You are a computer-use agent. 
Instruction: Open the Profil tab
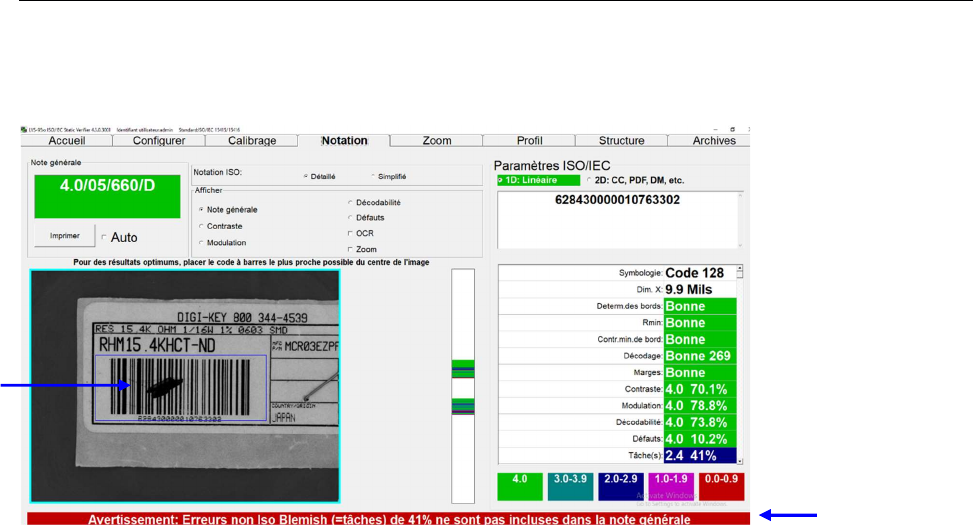[x=529, y=140]
